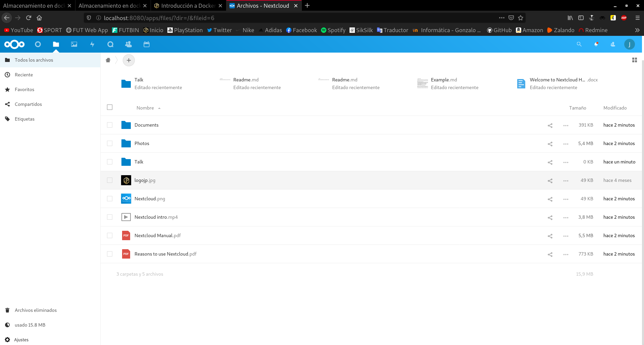Sort by Modificado column
644x345 pixels.
coord(615,108)
